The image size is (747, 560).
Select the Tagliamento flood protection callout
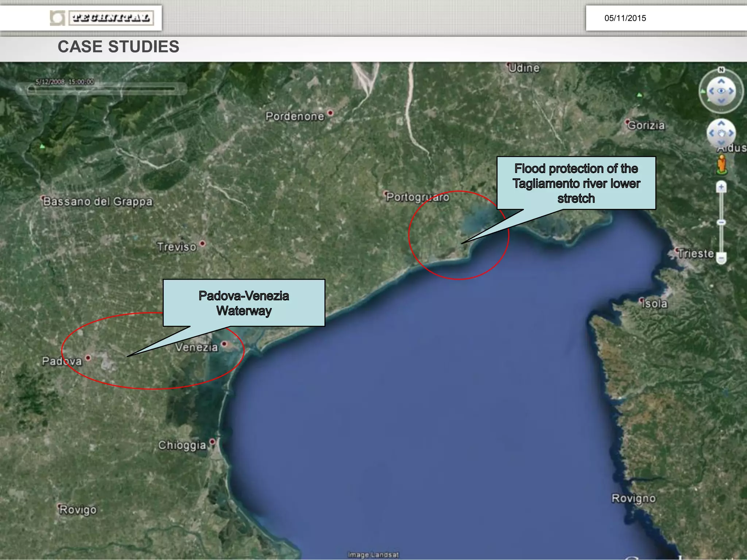(x=576, y=183)
